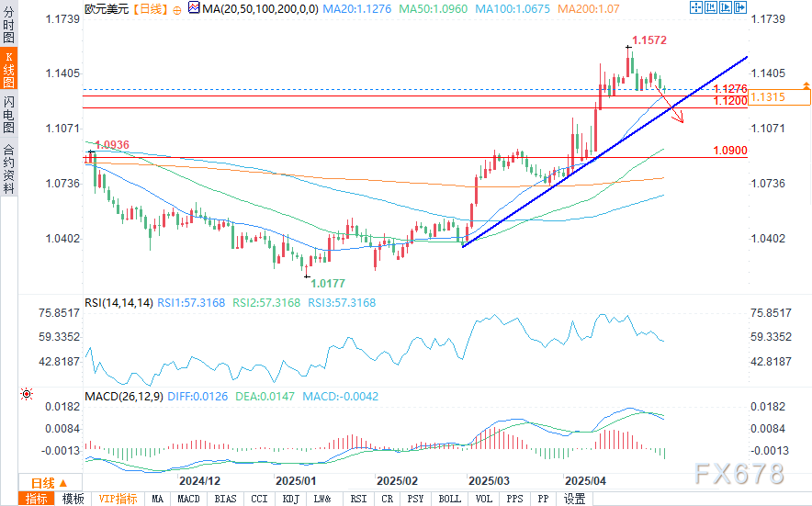Viewport: 812px width, 506px height.
Task: Enable the BOLL indicator
Action: coord(449,499)
